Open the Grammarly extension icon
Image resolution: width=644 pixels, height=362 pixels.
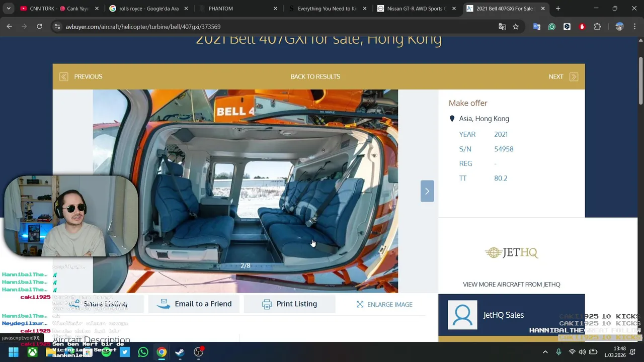click(552, 27)
